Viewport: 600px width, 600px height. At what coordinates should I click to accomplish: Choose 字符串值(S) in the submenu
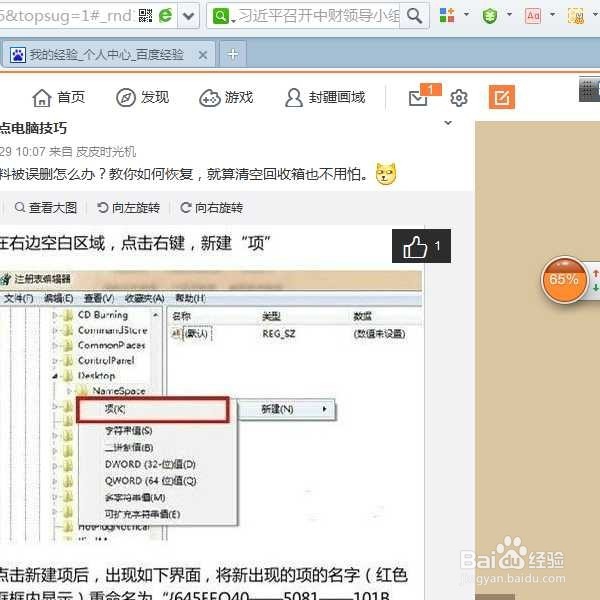(129, 431)
